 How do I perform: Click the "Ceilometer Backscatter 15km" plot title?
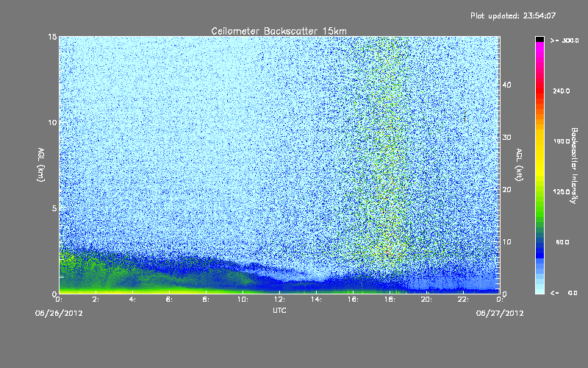click(279, 31)
